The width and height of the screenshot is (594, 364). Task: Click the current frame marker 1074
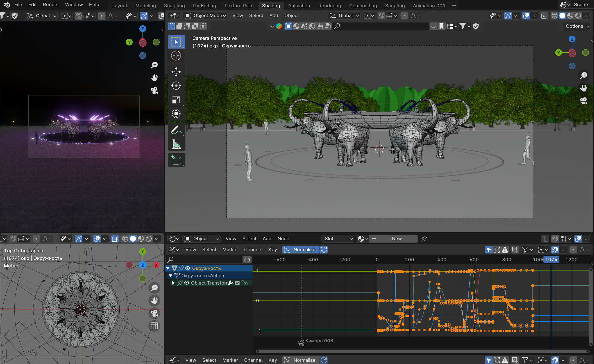click(x=551, y=260)
